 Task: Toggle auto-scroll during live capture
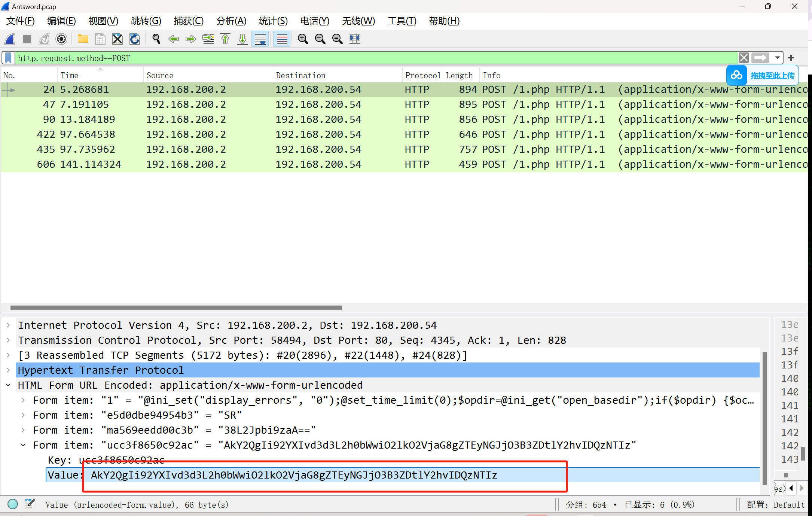click(260, 39)
